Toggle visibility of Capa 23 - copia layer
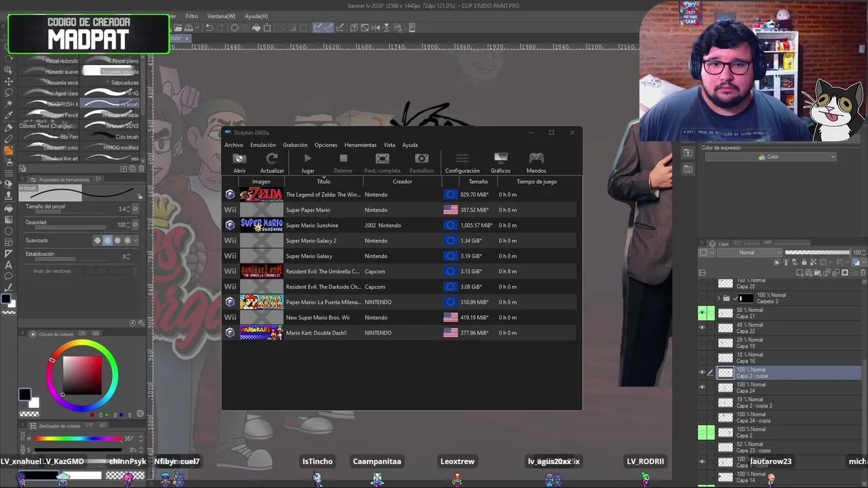The image size is (868, 488). click(x=702, y=447)
